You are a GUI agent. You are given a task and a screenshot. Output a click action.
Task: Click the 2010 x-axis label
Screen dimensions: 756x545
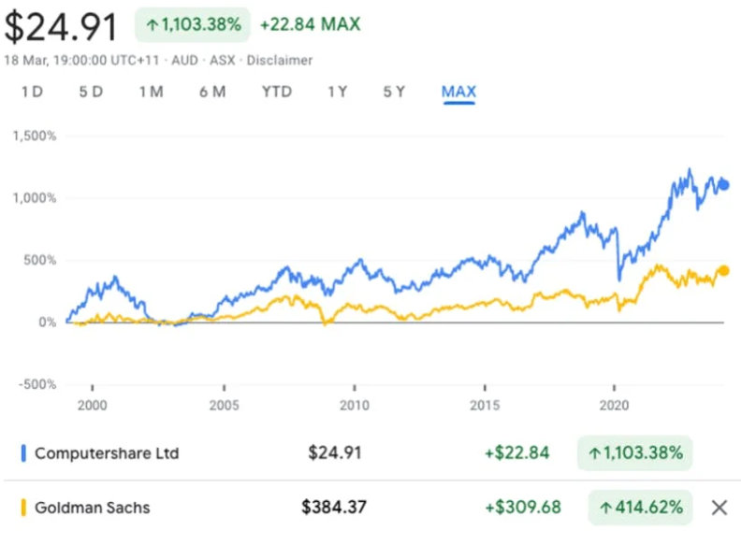coord(355,406)
